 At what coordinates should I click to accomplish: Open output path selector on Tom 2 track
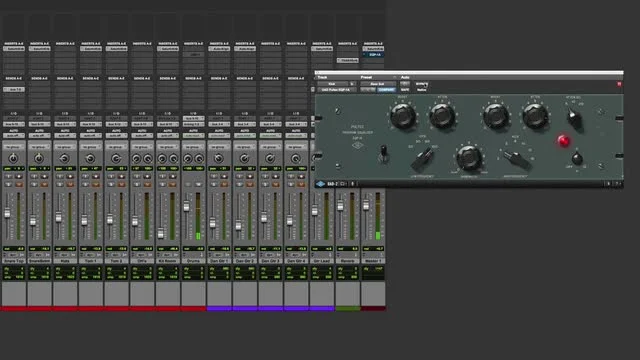click(x=116, y=124)
